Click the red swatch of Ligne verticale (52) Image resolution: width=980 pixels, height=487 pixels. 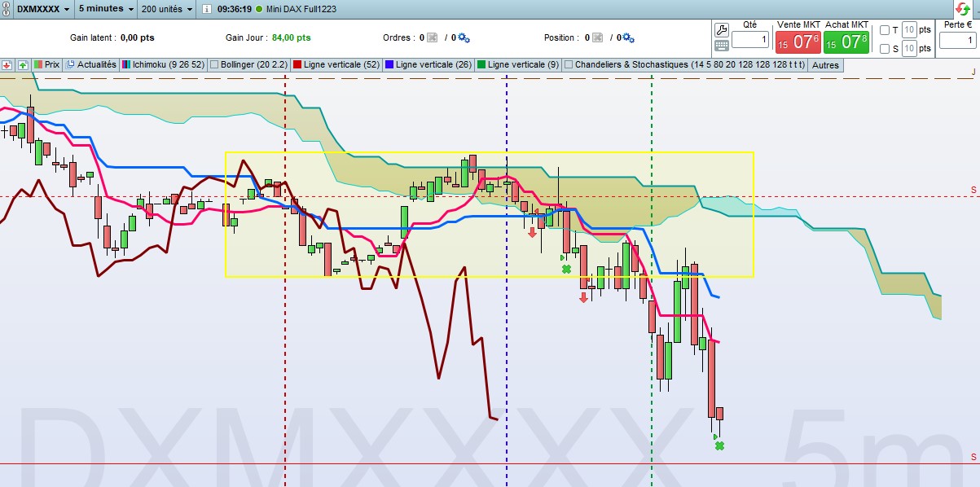pos(297,64)
